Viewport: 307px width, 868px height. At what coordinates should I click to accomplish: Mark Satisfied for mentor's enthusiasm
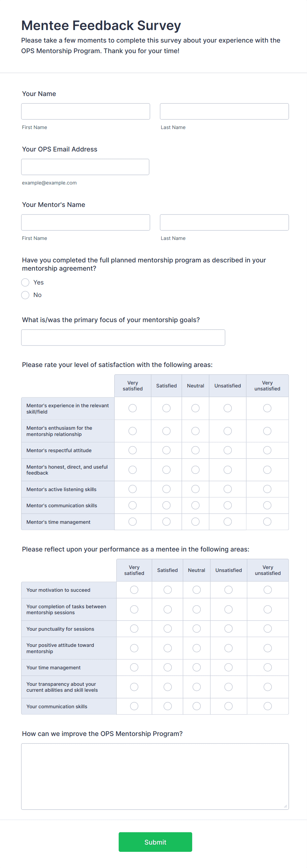click(x=166, y=431)
